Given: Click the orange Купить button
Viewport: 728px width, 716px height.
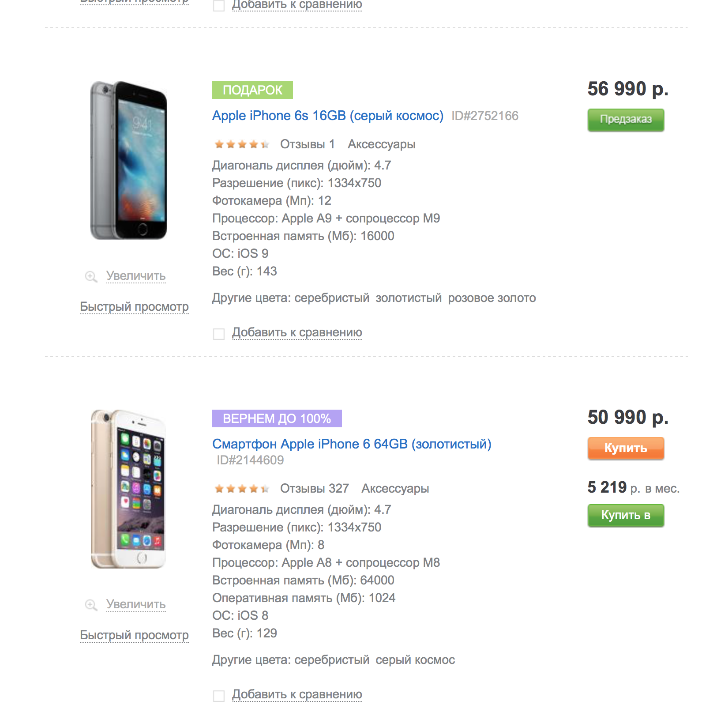Looking at the screenshot, I should (x=626, y=448).
